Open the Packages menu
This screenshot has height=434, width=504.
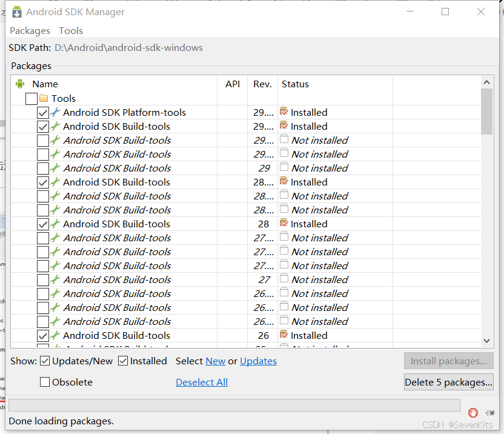pos(30,30)
